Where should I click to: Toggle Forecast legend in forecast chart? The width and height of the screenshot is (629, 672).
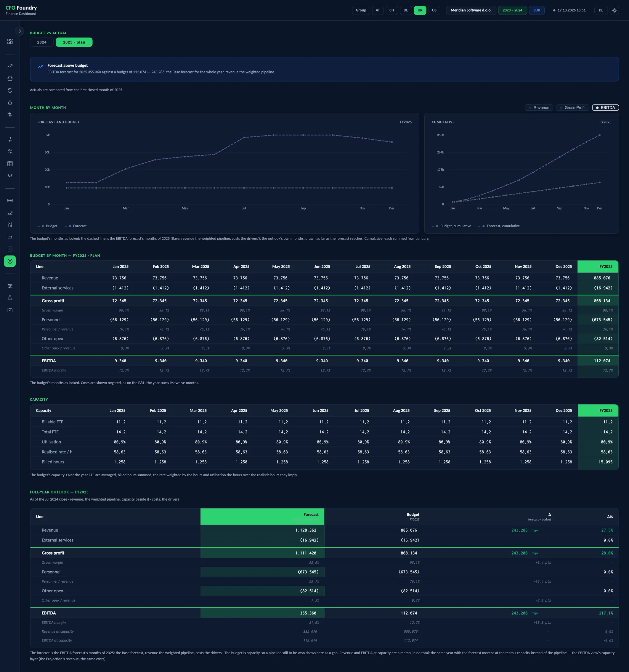(76, 226)
